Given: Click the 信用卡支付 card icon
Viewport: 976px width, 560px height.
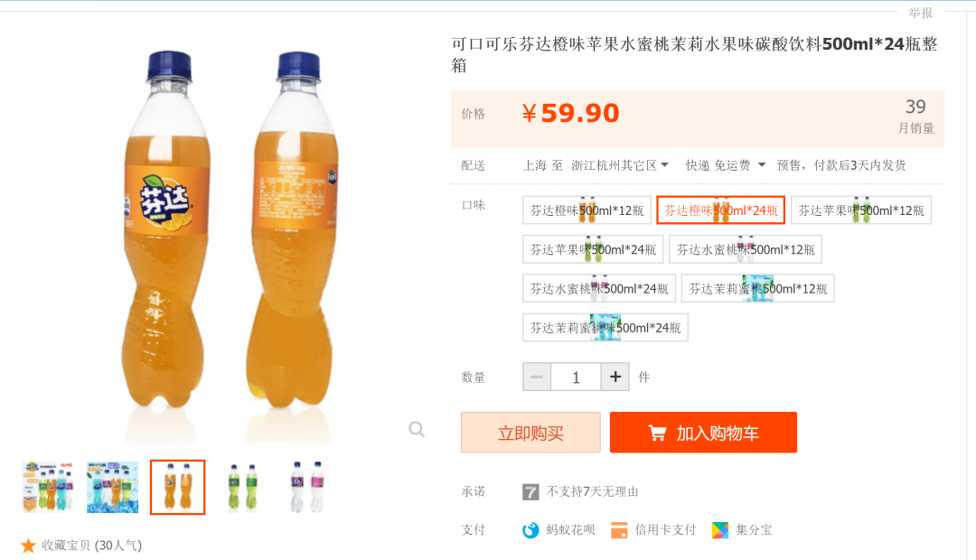Looking at the screenshot, I should click(619, 530).
